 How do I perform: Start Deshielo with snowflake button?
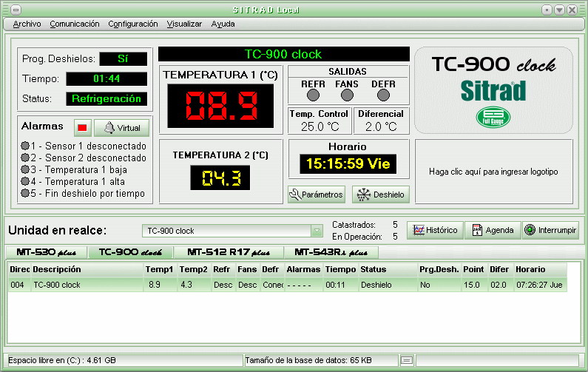(x=381, y=195)
